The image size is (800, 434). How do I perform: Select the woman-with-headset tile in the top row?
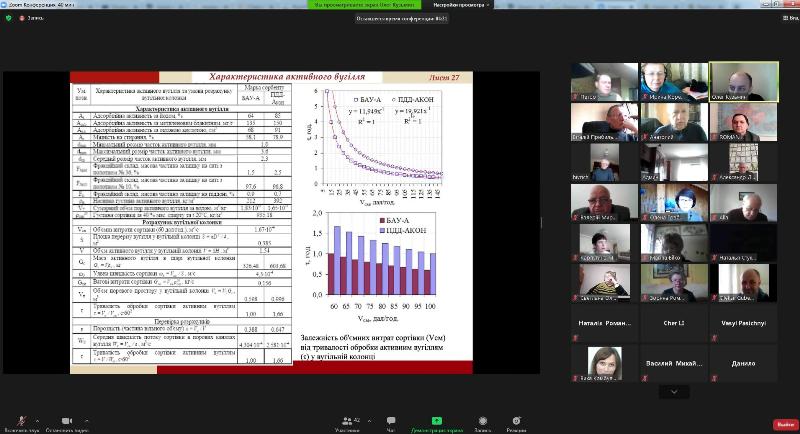[674, 82]
